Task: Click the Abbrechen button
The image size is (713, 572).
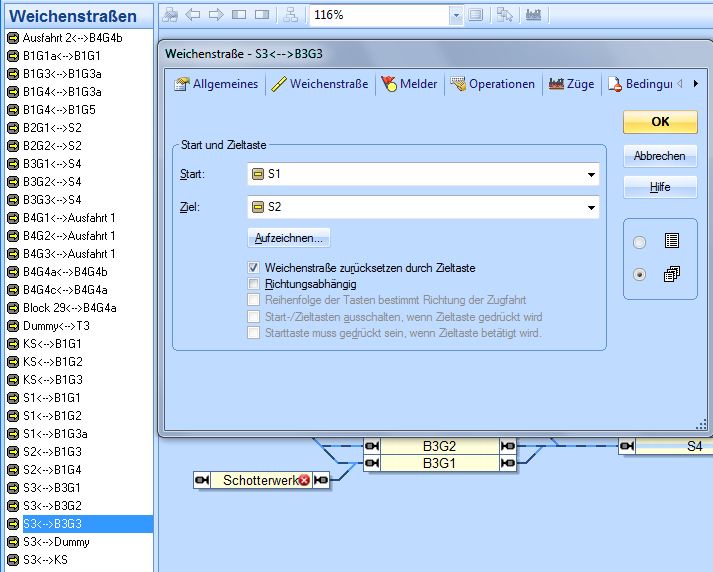Action: (659, 156)
